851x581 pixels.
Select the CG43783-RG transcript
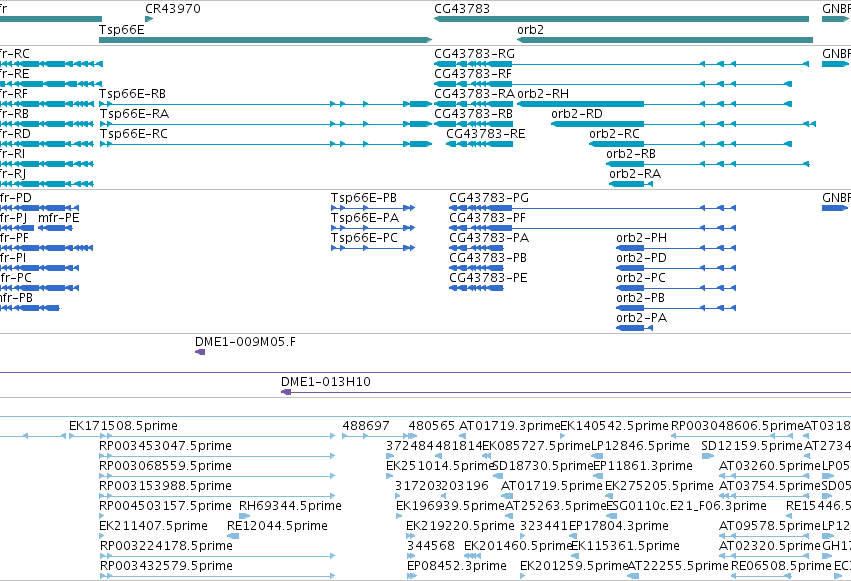click(x=621, y=64)
